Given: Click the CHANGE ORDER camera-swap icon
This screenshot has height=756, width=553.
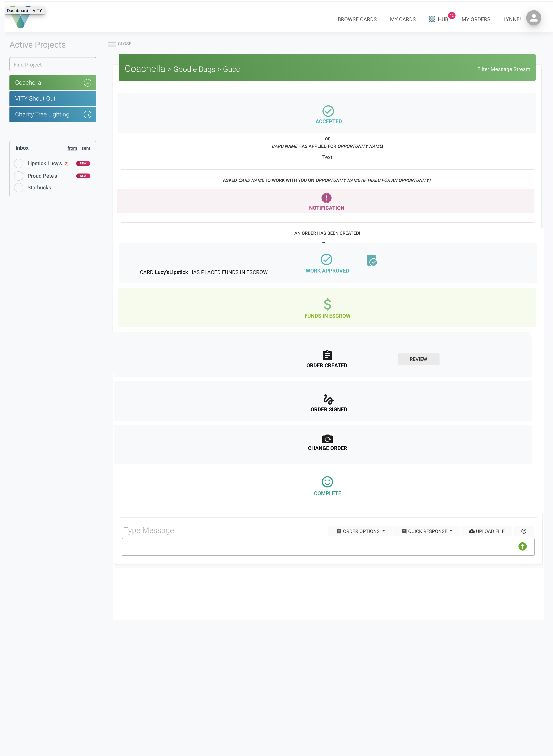Looking at the screenshot, I should pos(327,439).
